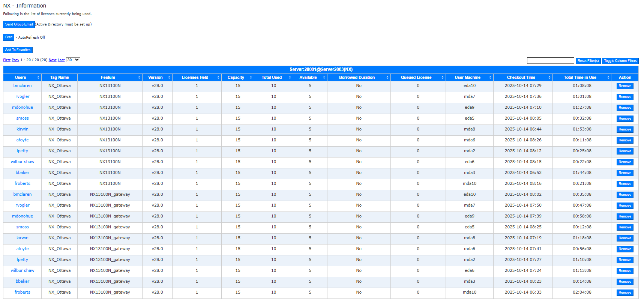
Task: Open user wilbur shaw checked out at 08:15
Action: coord(23,162)
